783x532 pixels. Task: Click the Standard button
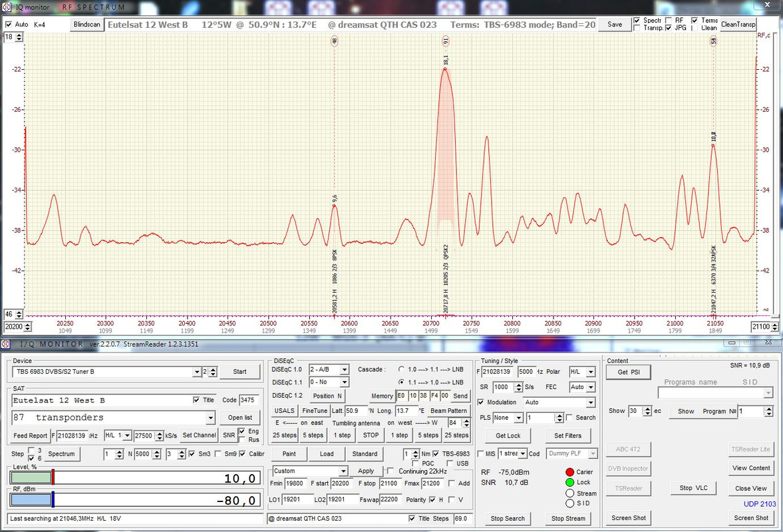365,454
